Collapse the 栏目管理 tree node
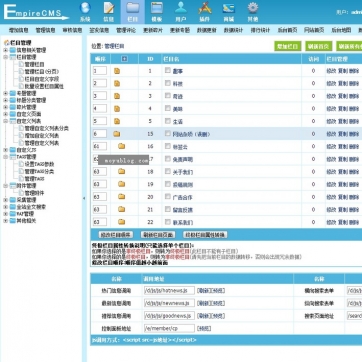 pyautogui.click(x=5, y=57)
